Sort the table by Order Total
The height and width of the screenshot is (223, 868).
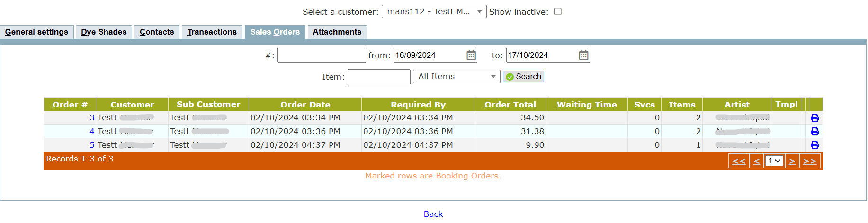(x=510, y=105)
